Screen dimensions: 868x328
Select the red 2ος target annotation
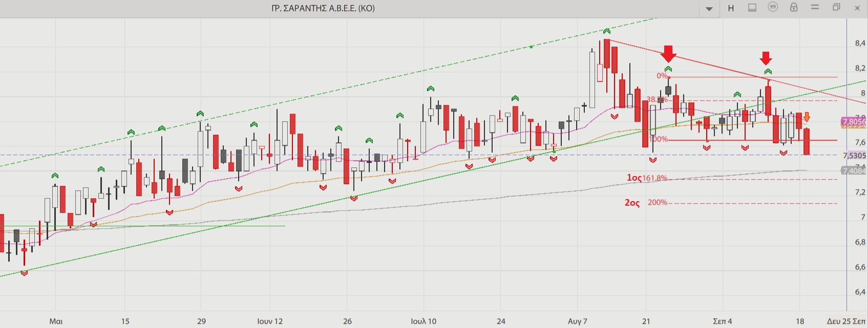click(632, 203)
